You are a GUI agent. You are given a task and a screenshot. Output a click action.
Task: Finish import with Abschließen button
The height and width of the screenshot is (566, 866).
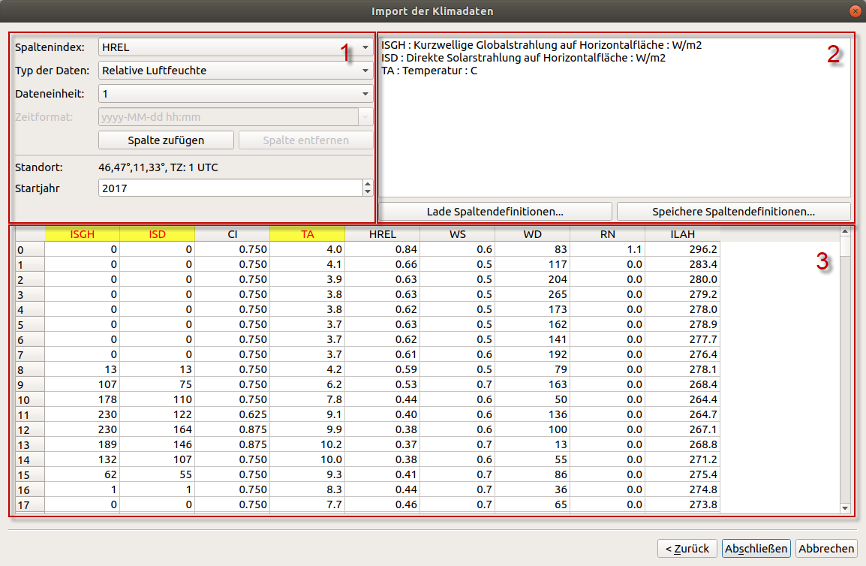pyautogui.click(x=756, y=548)
